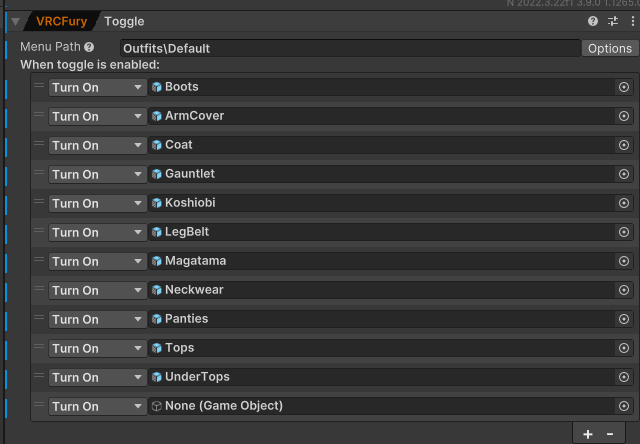Viewport: 640px width, 444px height.
Task: Open the Turn On dropdown for Neckwear
Action: pyautogui.click(x=98, y=290)
